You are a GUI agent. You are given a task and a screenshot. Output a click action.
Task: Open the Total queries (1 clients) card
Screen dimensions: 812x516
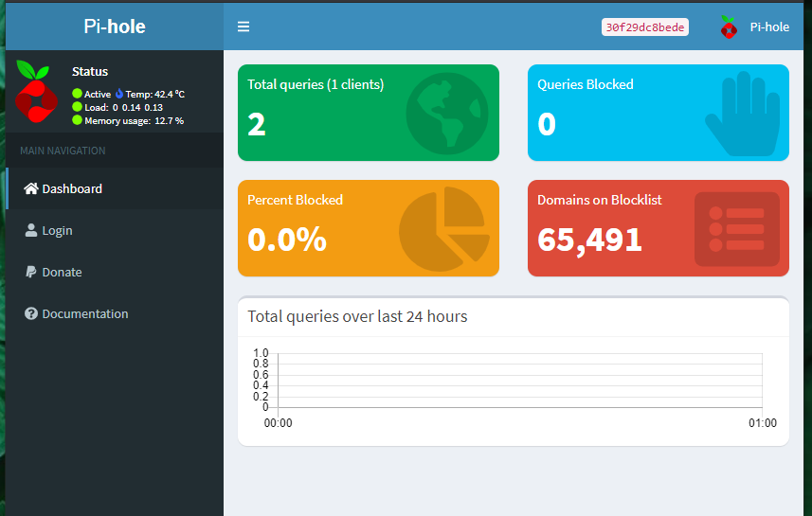(x=369, y=113)
